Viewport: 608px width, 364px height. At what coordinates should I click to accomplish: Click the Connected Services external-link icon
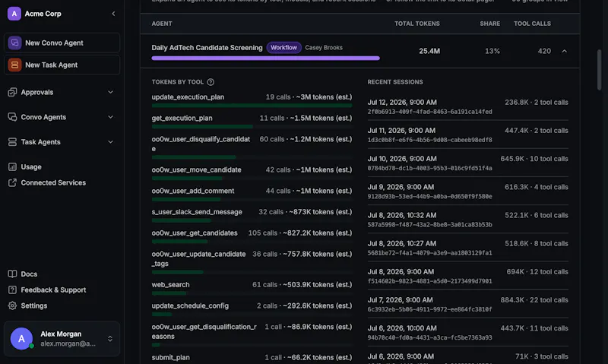12,182
